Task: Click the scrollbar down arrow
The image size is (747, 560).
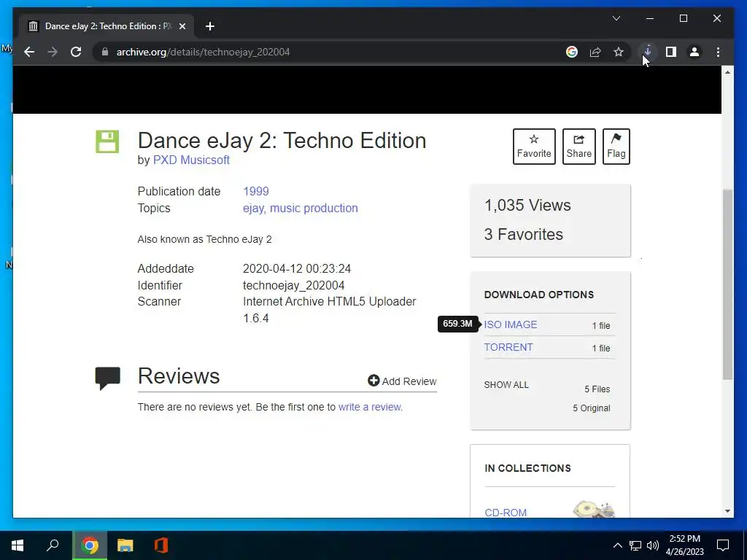Action: pos(727,511)
